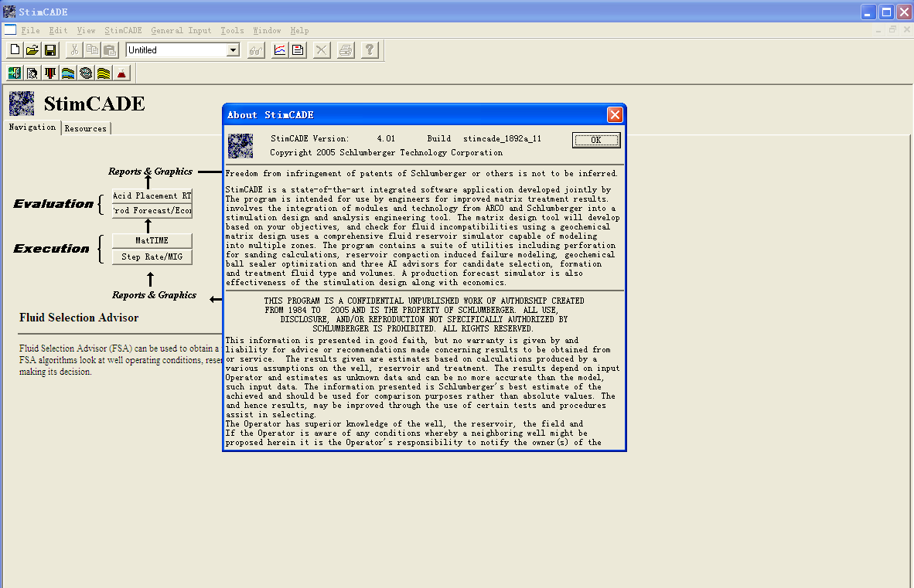Screen dimensions: 914x588
Task: Click the X delete toolbar icon
Action: click(321, 50)
